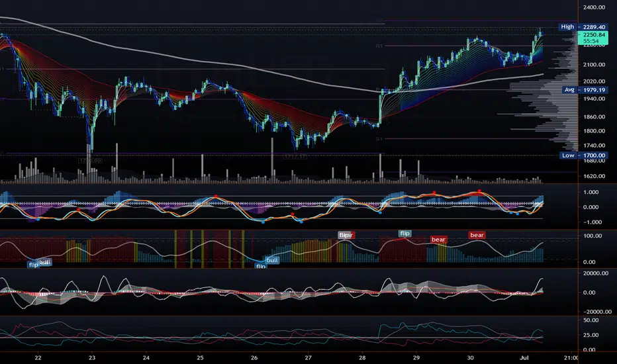Click the High 2289.40 price label
The height and width of the screenshot is (364, 617).
tap(583, 26)
